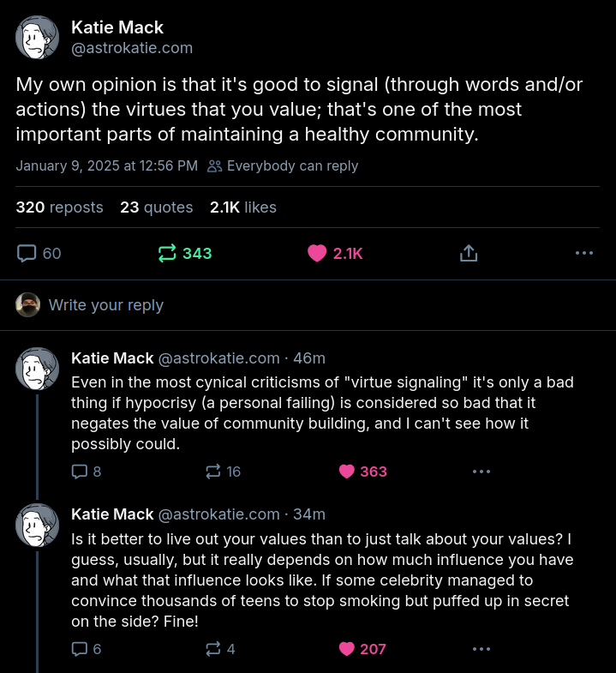Toggle repost on the main post (343)

pyautogui.click(x=167, y=253)
